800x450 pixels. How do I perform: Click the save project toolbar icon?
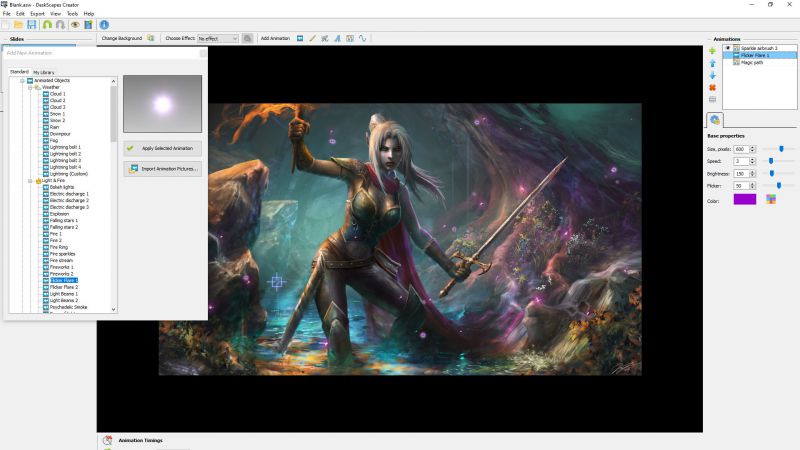(x=32, y=24)
